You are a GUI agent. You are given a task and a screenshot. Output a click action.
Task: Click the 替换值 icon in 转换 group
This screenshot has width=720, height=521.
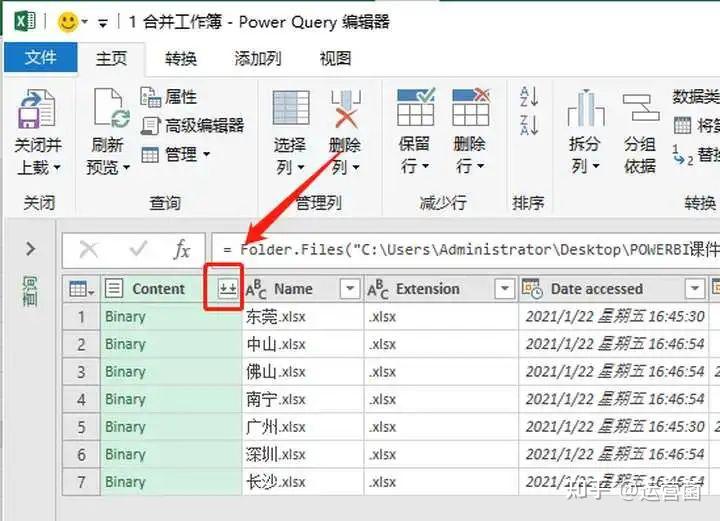(x=682, y=155)
